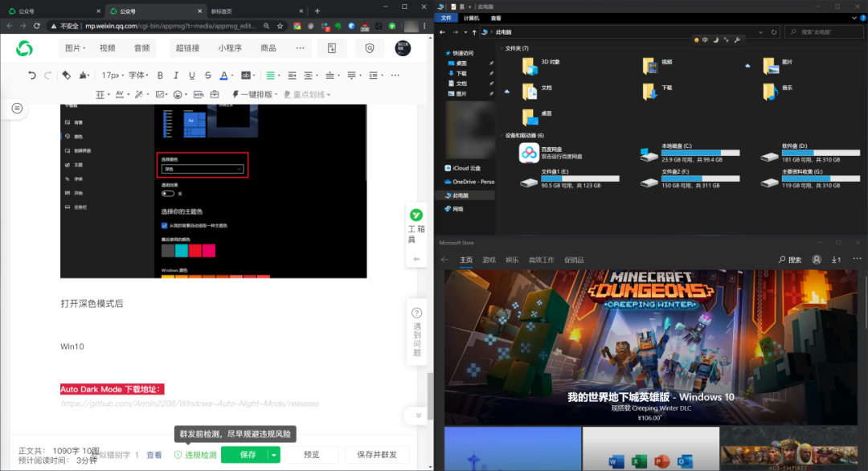Viewport: 868px width, 471px height.
Task: Open the 本地磁盘 (C:) drive
Action: click(x=690, y=153)
